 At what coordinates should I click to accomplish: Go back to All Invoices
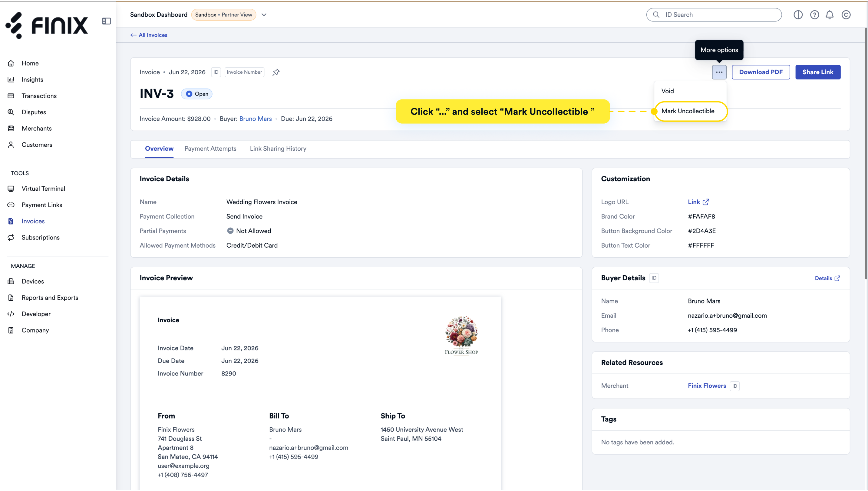[x=149, y=35]
